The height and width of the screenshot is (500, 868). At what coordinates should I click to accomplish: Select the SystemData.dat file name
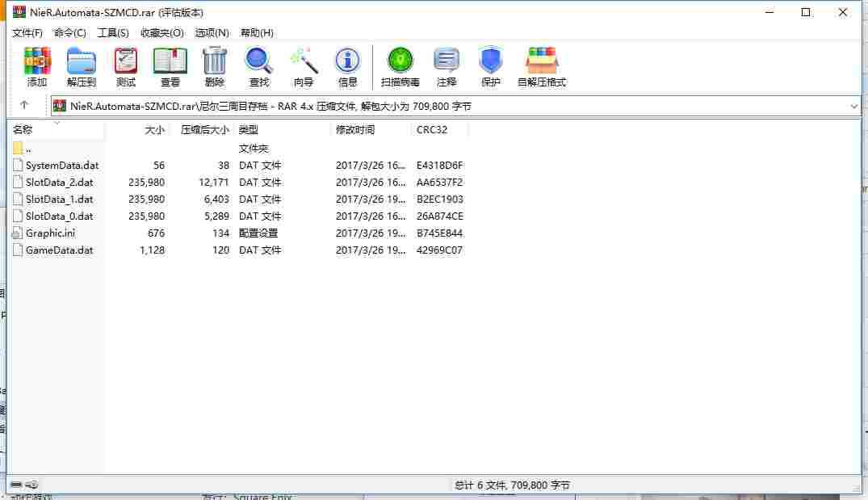(62, 165)
